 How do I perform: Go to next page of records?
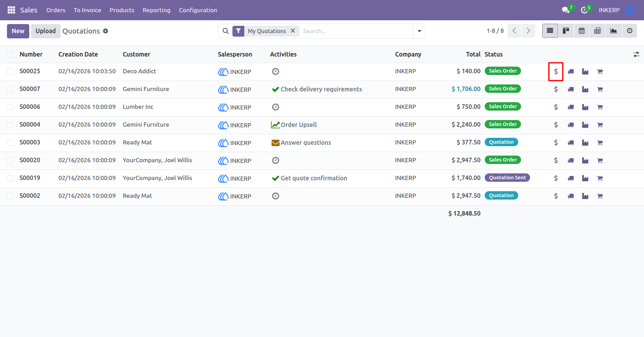(528, 31)
